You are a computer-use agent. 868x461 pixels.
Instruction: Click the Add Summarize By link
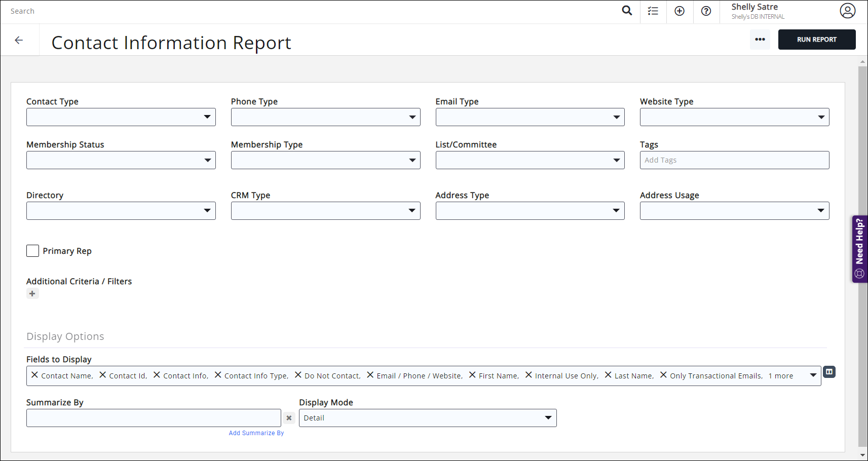[x=256, y=433]
